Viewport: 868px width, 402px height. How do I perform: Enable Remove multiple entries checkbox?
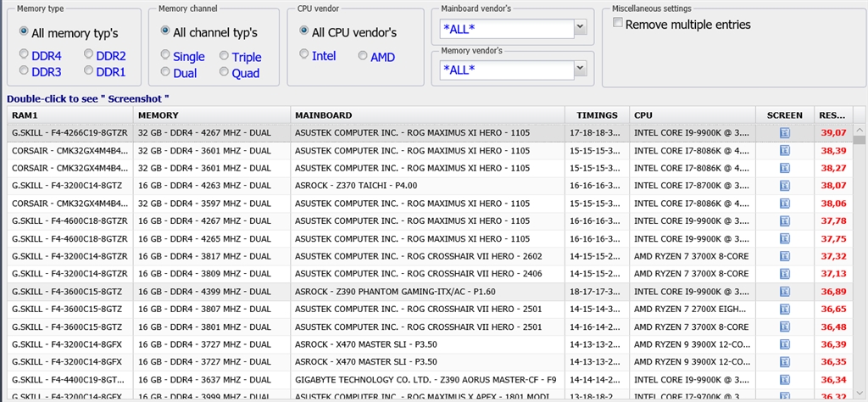[x=618, y=23]
